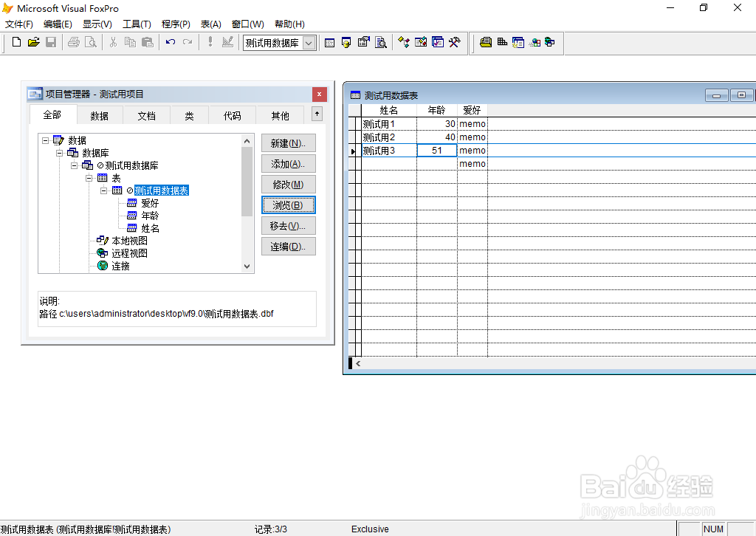Image resolution: width=756 pixels, height=536 pixels.
Task: Click the tree scrollbar down arrow
Action: point(247,267)
